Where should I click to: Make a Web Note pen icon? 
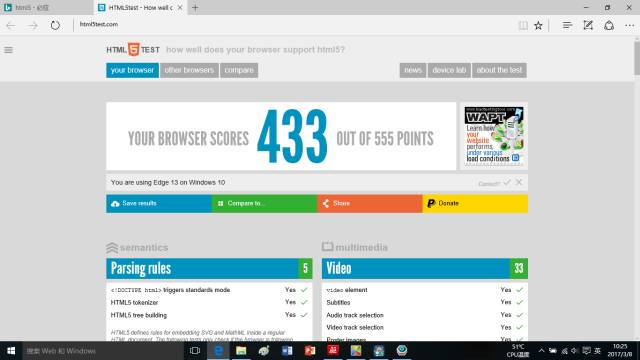tap(588, 25)
